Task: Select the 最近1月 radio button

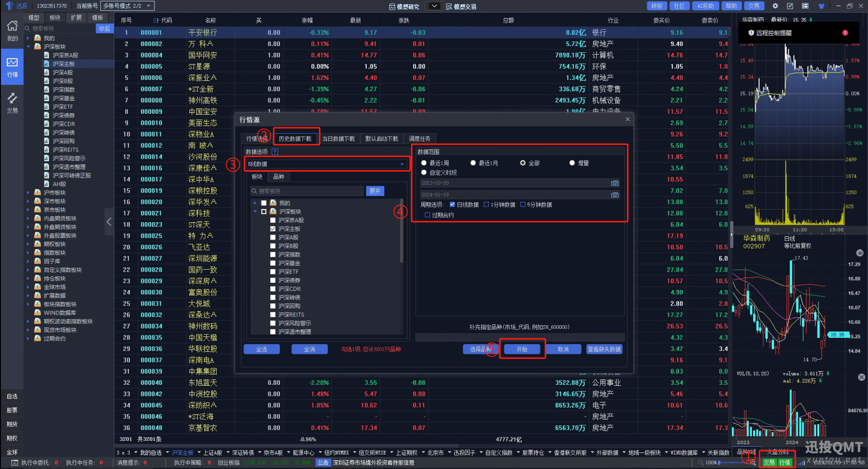Action: point(473,163)
